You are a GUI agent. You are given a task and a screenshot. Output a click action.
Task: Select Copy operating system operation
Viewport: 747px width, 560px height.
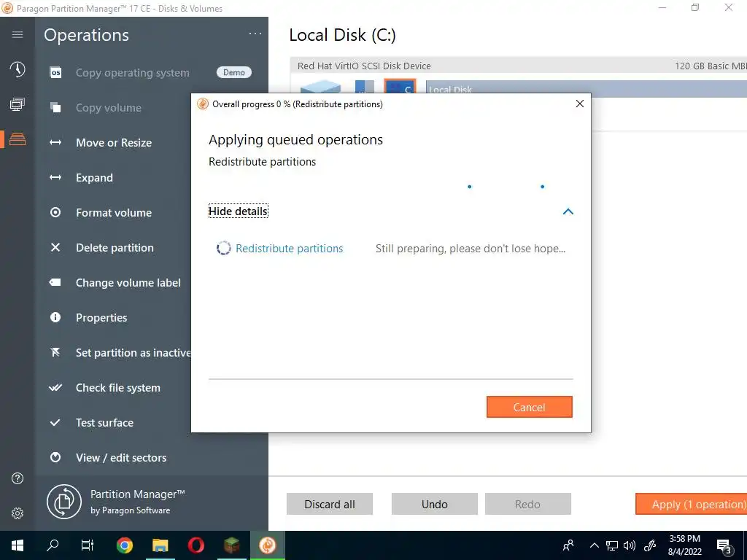point(133,73)
